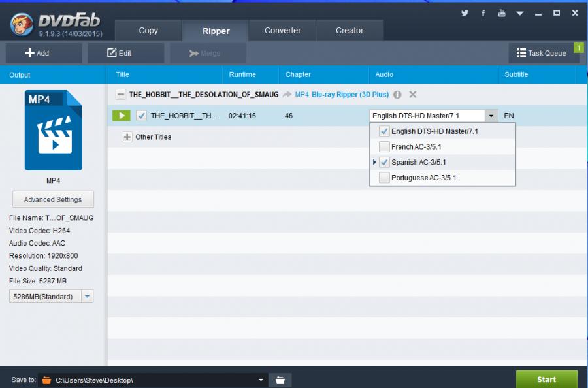Image resolution: width=588 pixels, height=388 pixels.
Task: Uncheck Spanish AC-3/5.1 audio track
Action: [x=384, y=163]
